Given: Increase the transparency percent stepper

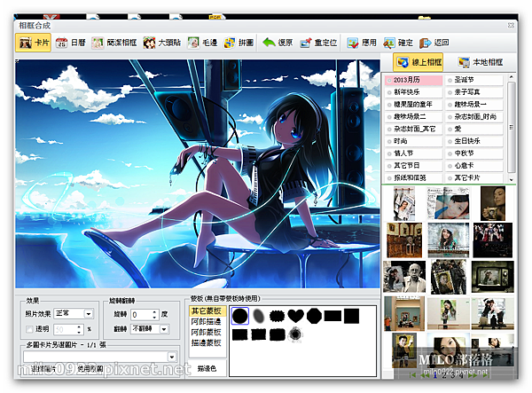Looking at the screenshot, I should pos(79,326).
